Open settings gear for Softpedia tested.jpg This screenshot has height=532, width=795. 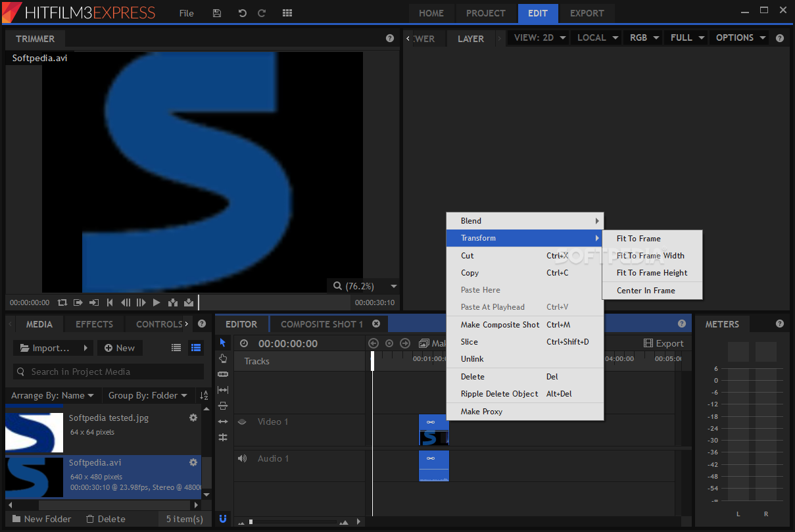193,418
